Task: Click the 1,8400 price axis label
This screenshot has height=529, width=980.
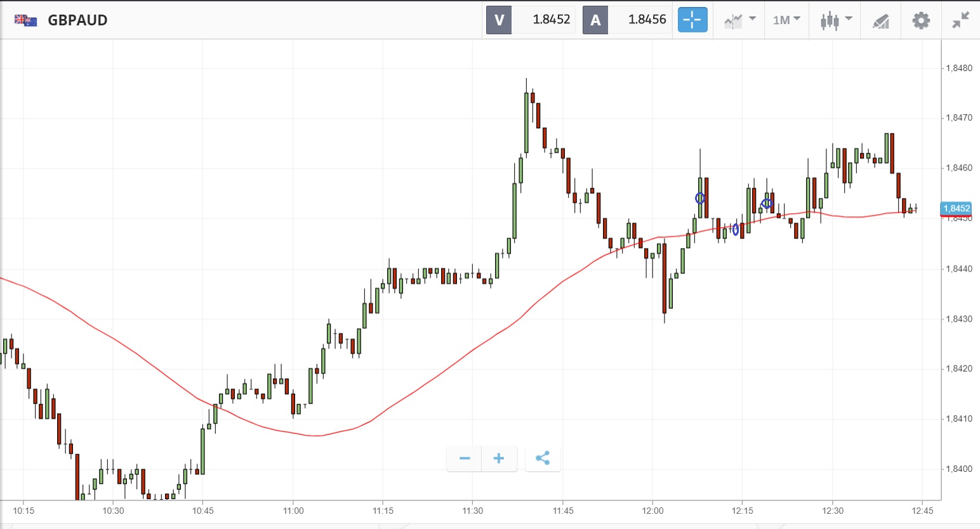Action: coord(959,469)
